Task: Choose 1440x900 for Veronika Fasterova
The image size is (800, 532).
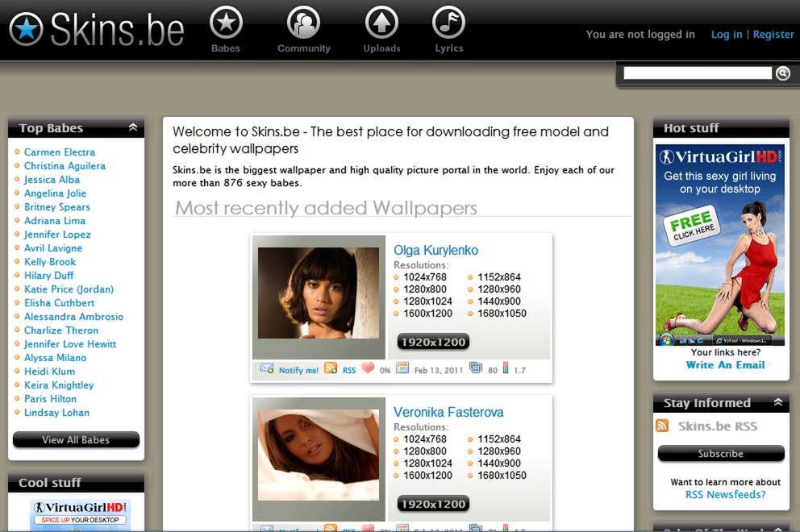Action: [499, 463]
